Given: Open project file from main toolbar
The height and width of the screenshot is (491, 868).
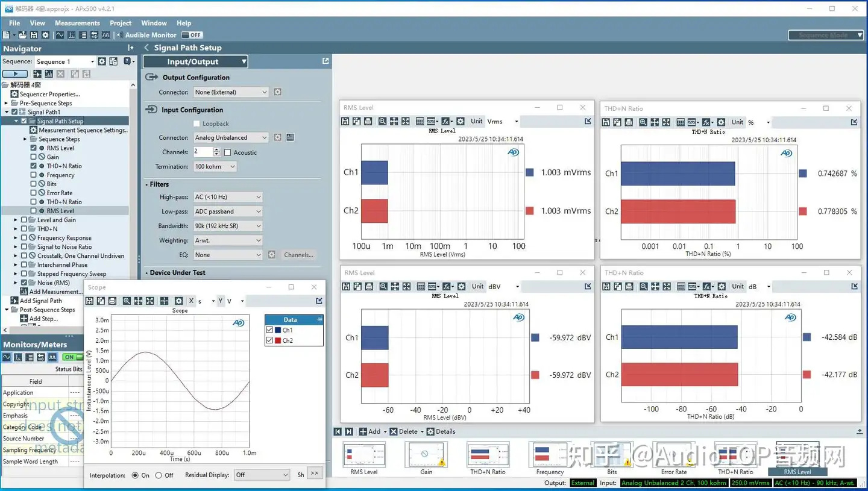Looking at the screenshot, I should pyautogui.click(x=22, y=35).
